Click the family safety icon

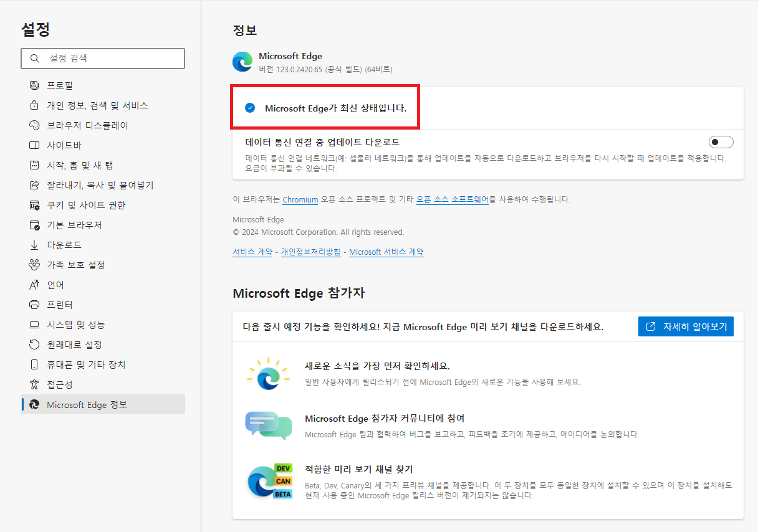(34, 265)
